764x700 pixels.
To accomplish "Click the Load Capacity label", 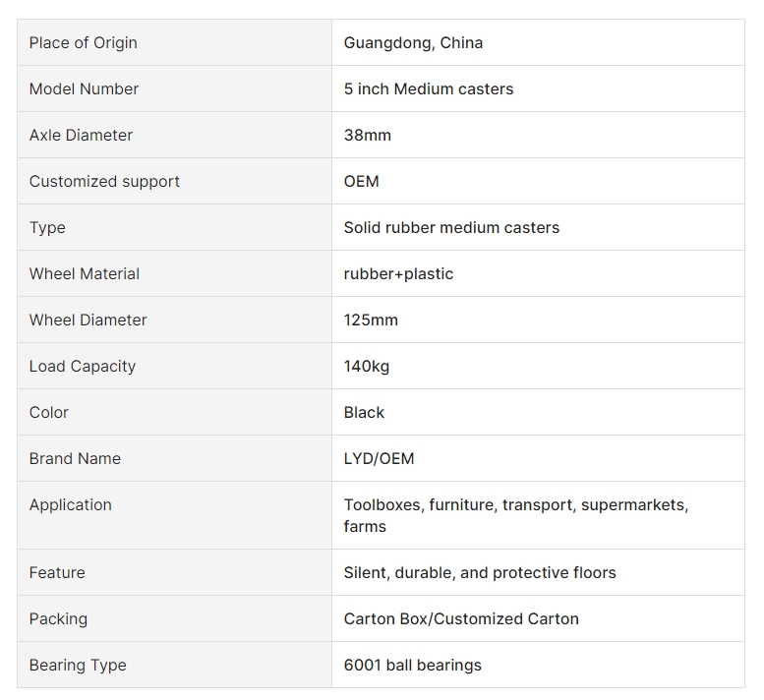I will 83,367.
